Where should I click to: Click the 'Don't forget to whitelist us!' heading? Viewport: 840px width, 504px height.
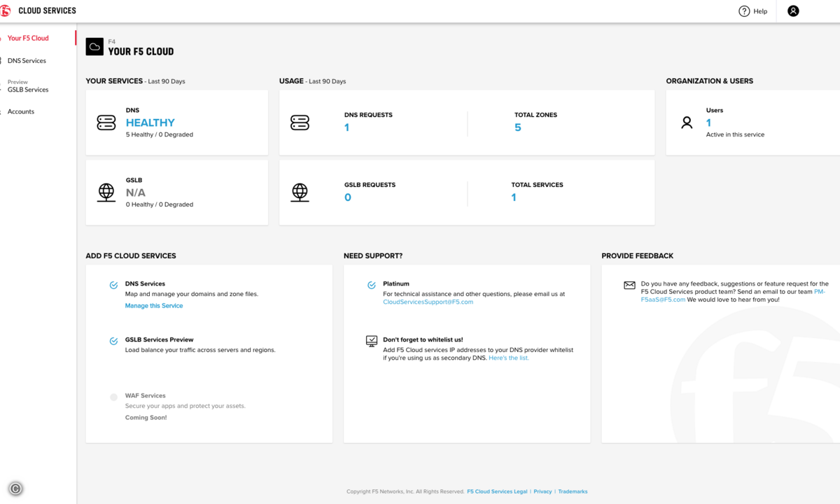(x=423, y=339)
